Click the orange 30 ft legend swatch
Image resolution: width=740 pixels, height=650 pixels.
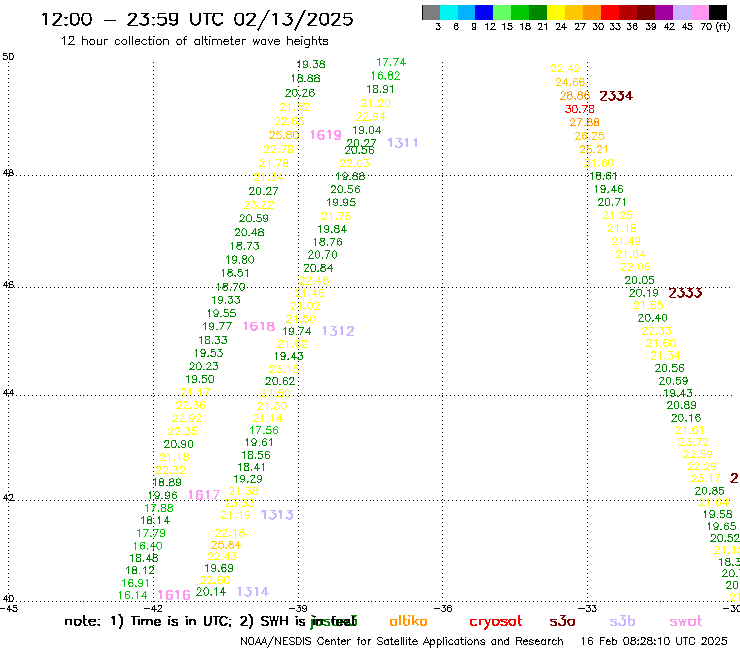(592, 12)
